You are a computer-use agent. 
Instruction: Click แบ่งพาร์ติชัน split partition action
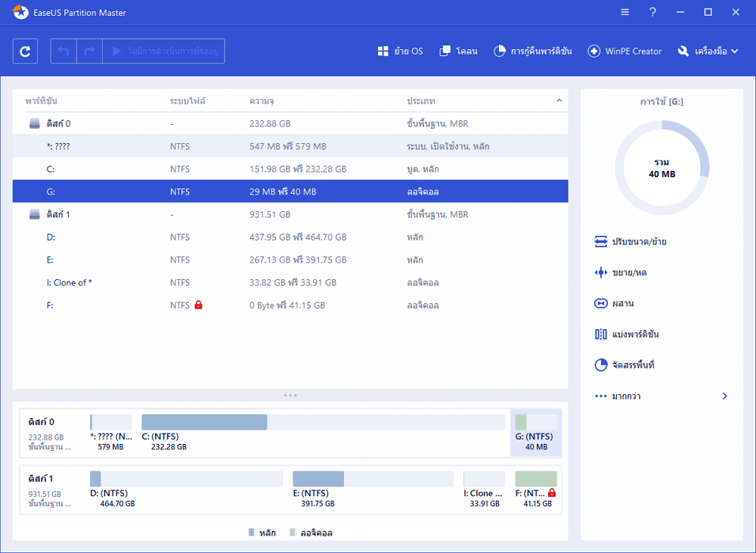(x=626, y=334)
